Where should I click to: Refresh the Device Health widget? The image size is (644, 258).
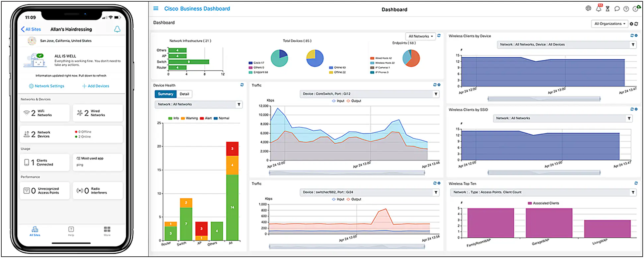point(242,85)
